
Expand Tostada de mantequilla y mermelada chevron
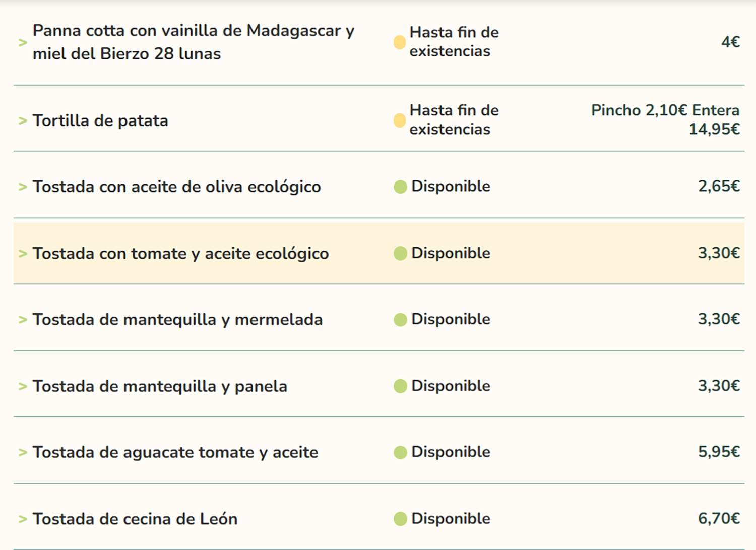click(22, 320)
